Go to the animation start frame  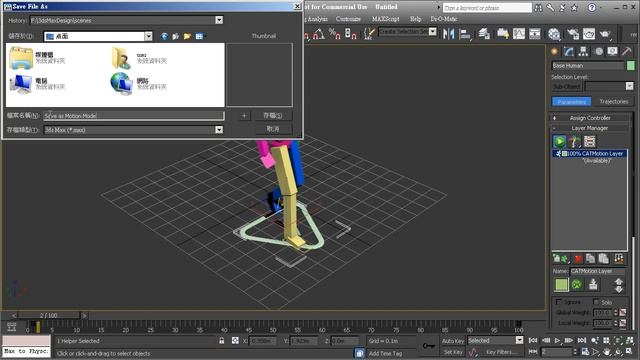point(533,340)
